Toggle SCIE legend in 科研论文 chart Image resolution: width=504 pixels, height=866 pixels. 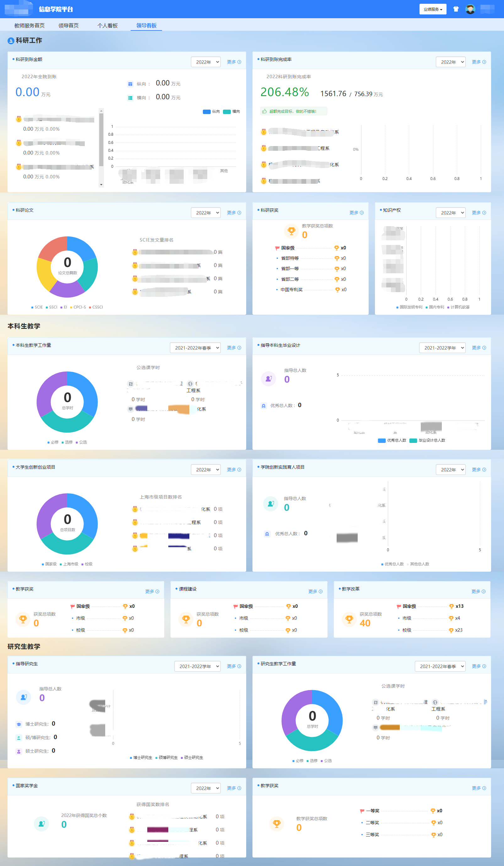tap(37, 307)
